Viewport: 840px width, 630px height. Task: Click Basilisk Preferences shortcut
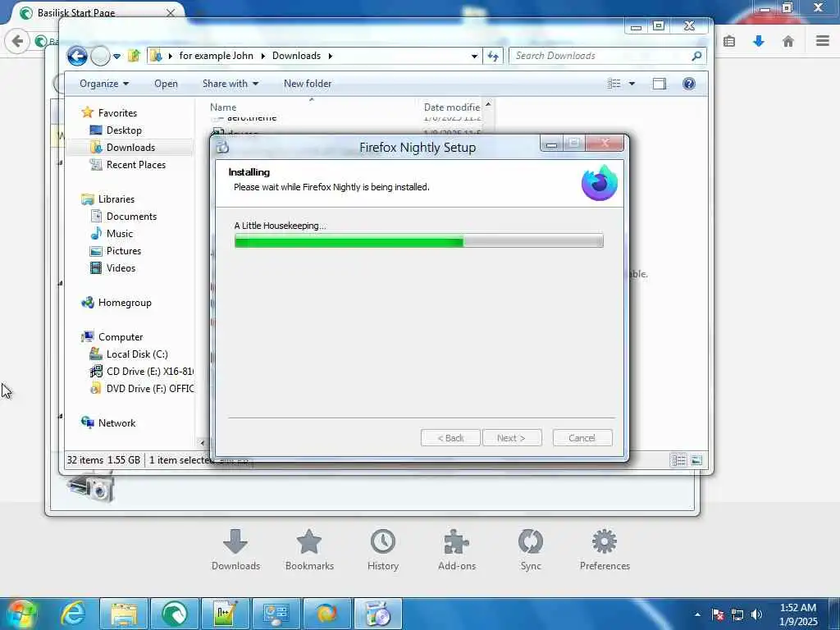(605, 550)
